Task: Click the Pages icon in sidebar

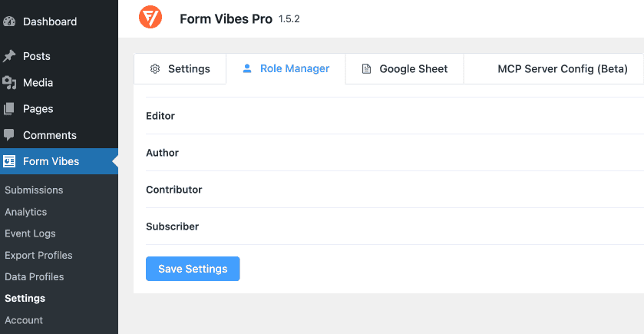Action: tap(9, 109)
